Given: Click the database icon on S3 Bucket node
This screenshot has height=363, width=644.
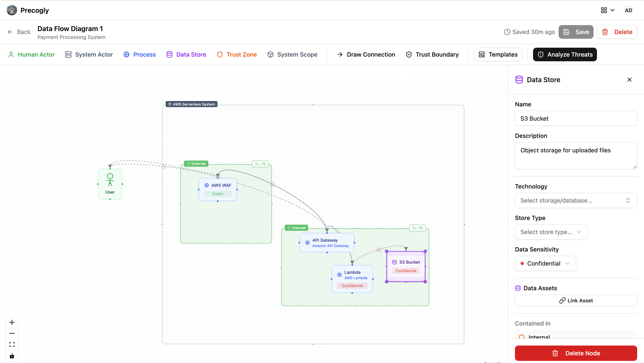Looking at the screenshot, I should pos(394,262).
